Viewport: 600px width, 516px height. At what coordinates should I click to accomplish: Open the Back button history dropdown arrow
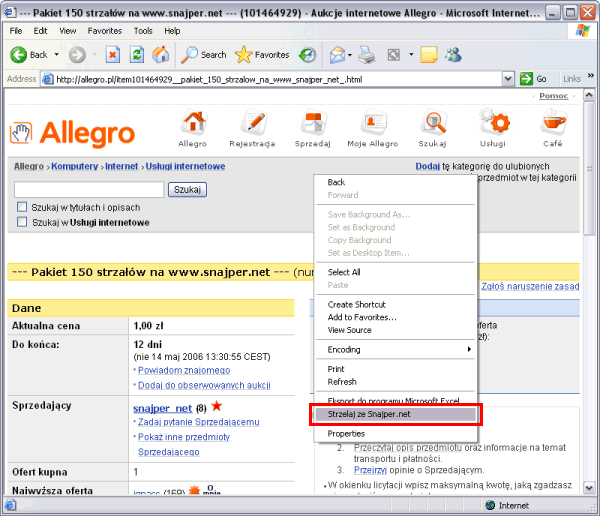[x=57, y=55]
